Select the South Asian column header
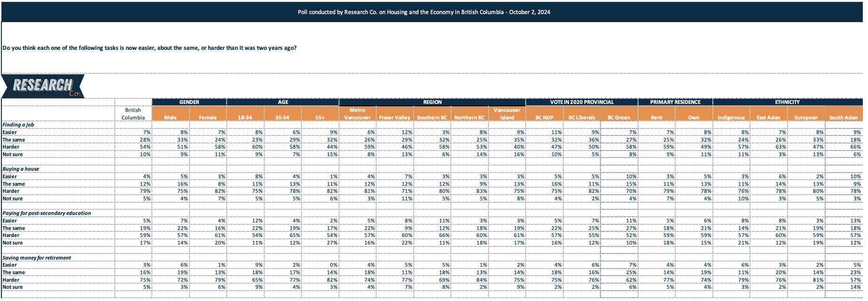 click(844, 118)
